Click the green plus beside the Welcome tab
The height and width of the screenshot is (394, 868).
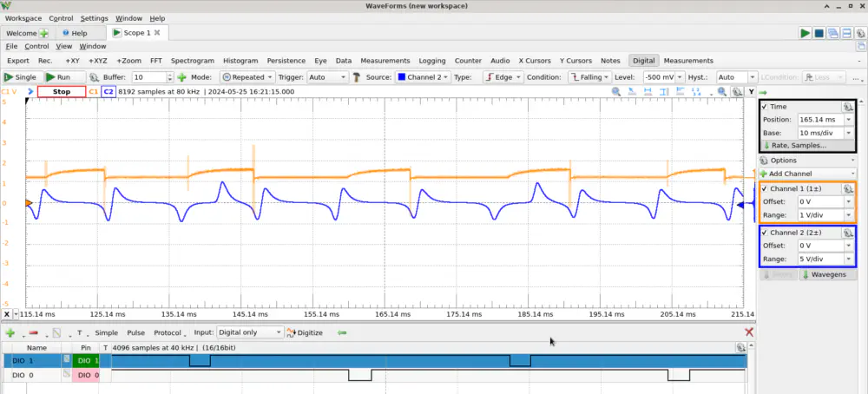[x=43, y=33]
